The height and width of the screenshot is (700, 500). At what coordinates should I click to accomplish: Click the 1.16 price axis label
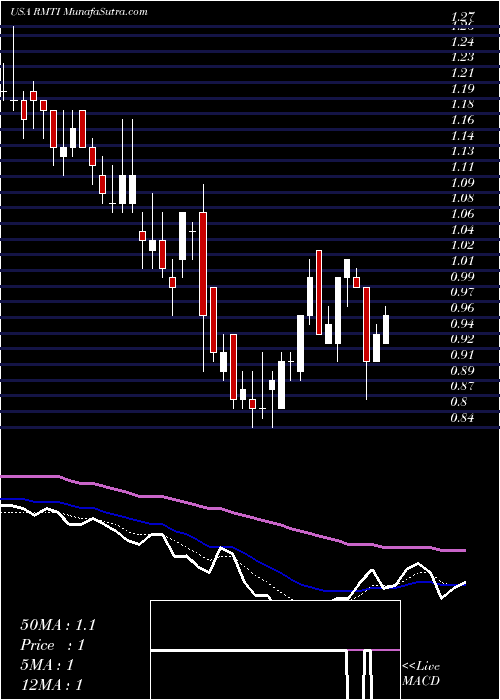pos(462,120)
